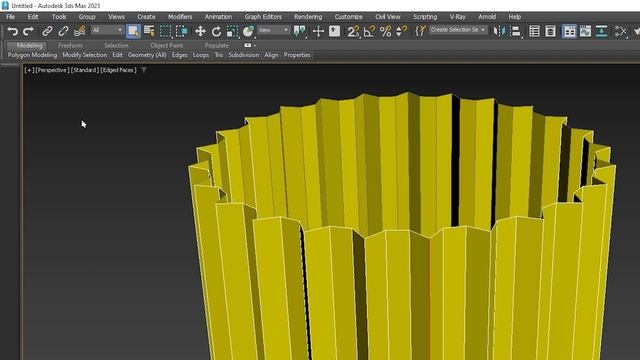The width and height of the screenshot is (640, 360).
Task: Switch to the Selection ribbon tab
Action: [x=116, y=45]
